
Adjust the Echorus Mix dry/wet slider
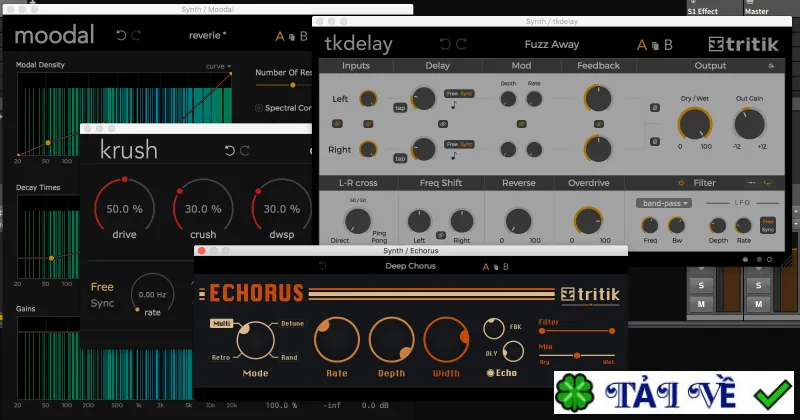577,355
